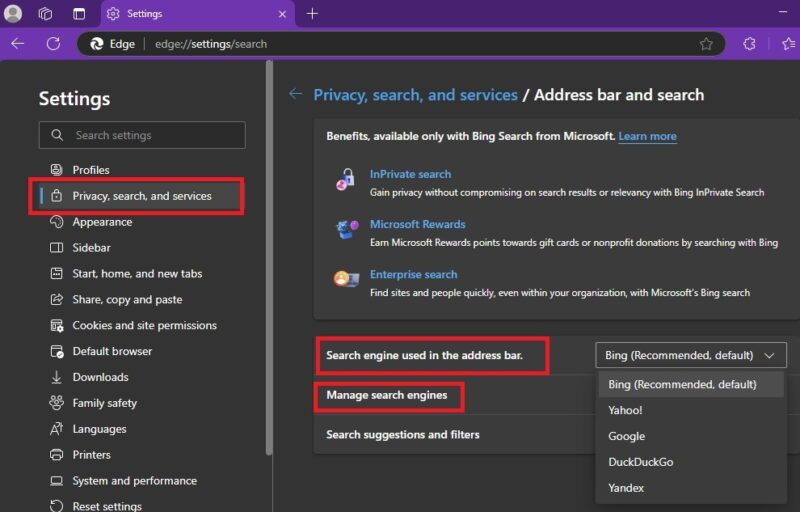Go back with the arrow beside the breadcrumb
The image size is (800, 512).
pos(295,94)
